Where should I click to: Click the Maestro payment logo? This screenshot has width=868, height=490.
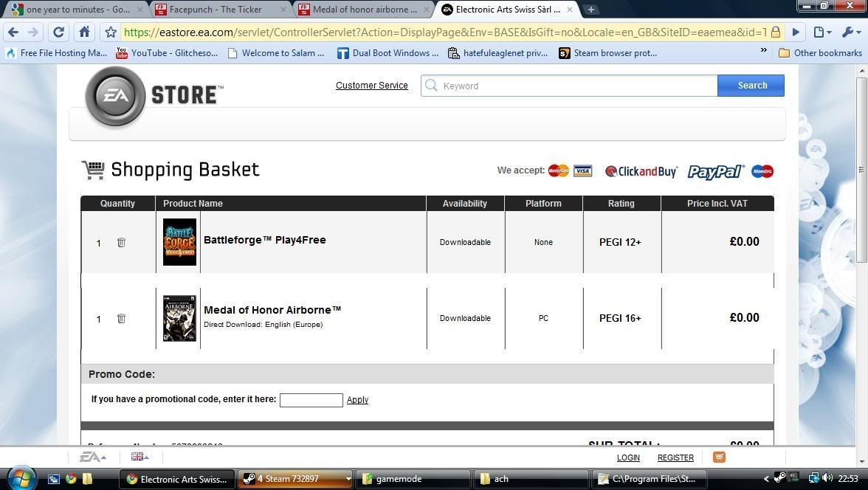click(x=762, y=171)
